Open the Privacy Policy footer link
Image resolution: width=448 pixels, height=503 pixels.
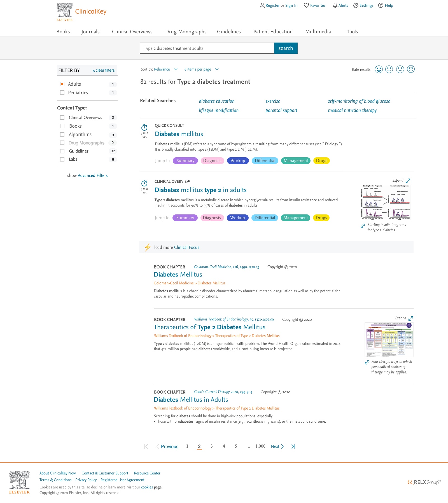tap(86, 480)
